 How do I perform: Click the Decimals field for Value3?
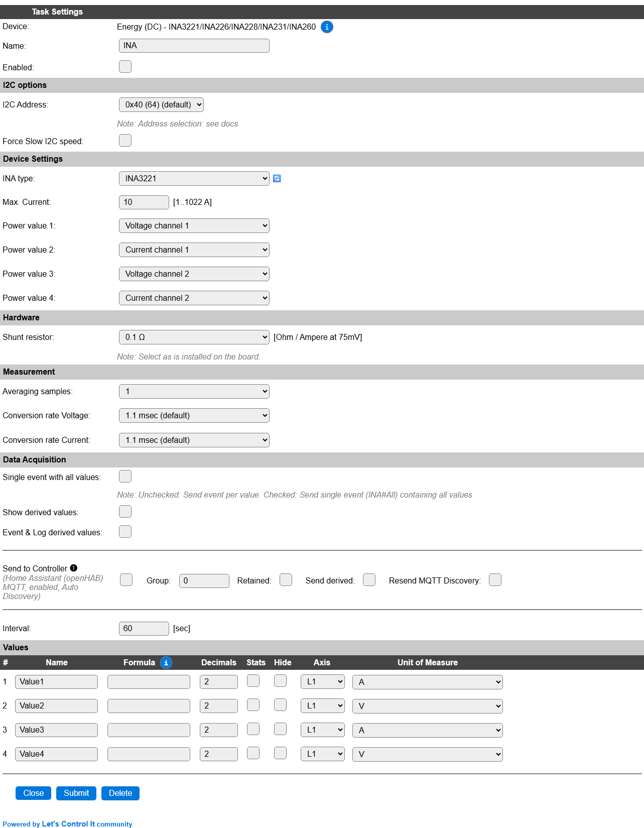pos(219,730)
